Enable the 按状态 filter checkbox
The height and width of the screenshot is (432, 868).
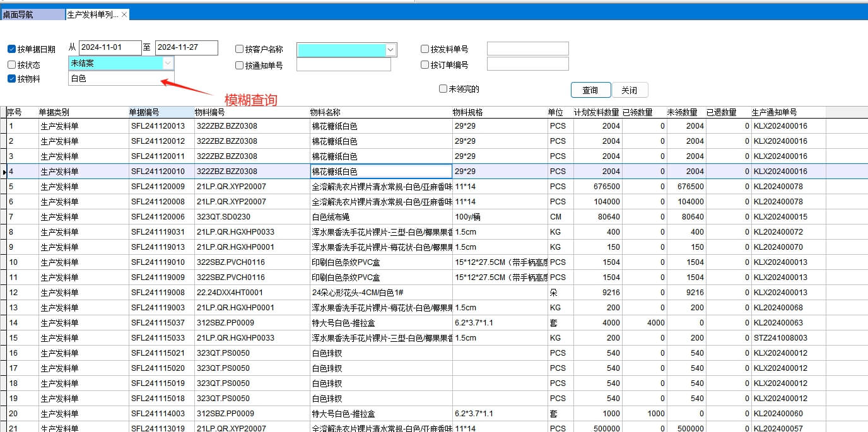pos(12,64)
